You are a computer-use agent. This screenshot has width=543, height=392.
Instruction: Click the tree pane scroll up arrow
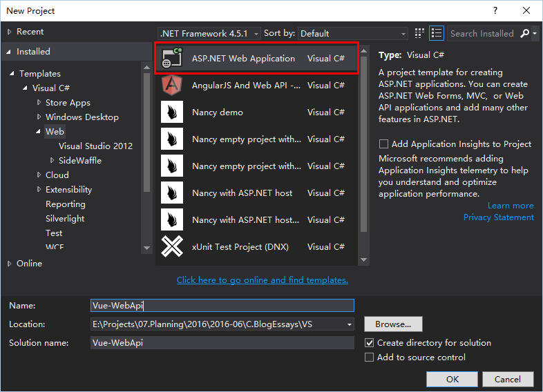146,67
